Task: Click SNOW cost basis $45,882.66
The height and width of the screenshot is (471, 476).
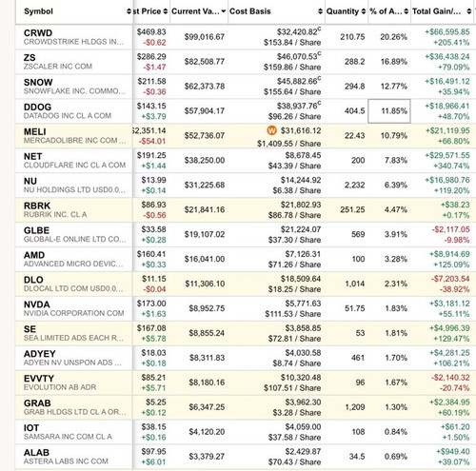Action: [x=297, y=82]
